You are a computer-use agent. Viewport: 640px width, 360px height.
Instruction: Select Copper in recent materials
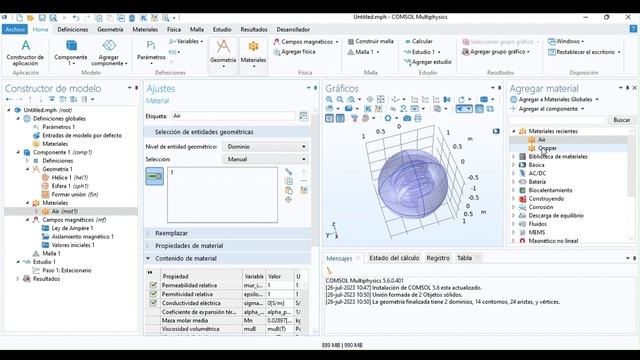tap(547, 148)
